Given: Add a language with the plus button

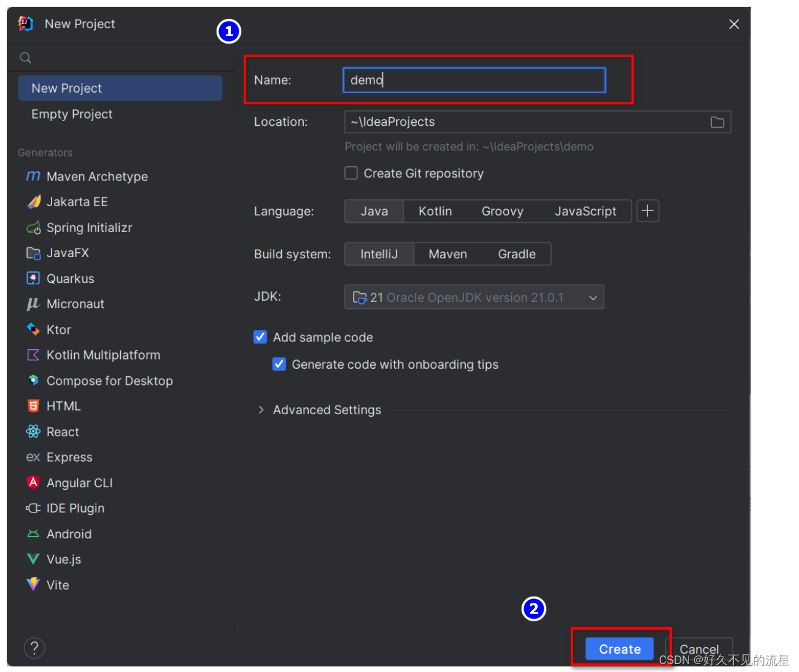Looking at the screenshot, I should coord(647,211).
